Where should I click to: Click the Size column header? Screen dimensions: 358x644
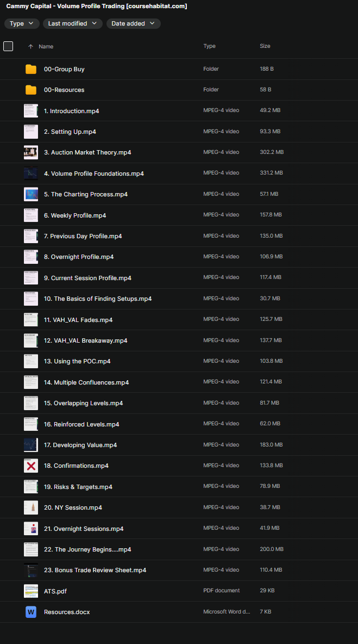[x=265, y=46]
